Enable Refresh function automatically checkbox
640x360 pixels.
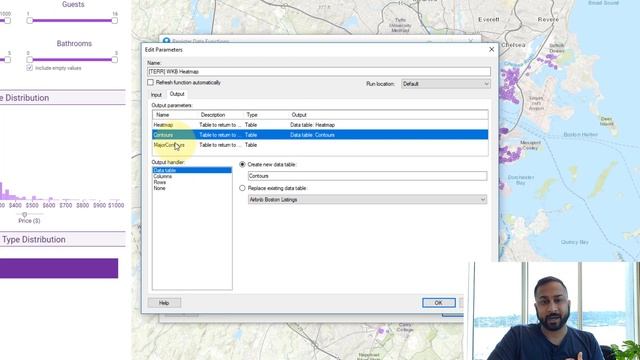click(x=151, y=82)
